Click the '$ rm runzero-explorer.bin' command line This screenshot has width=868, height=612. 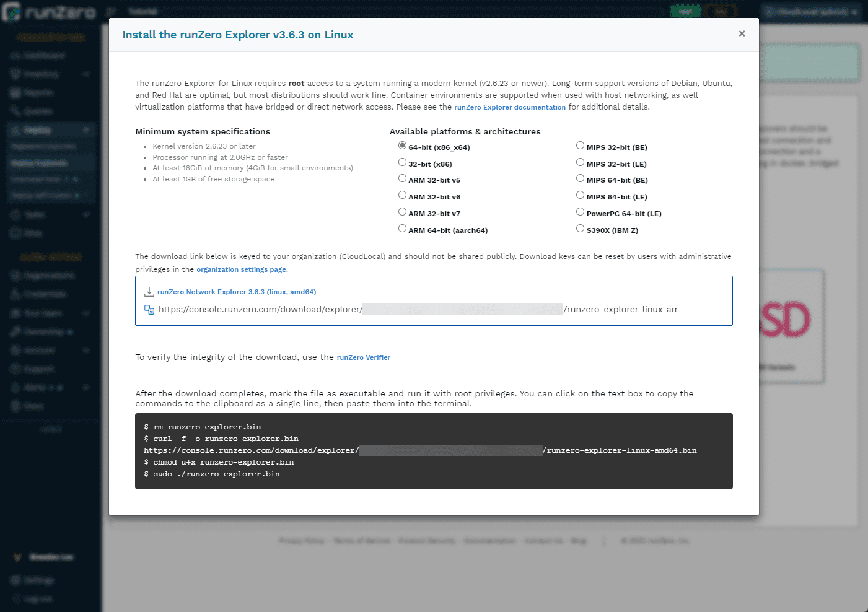tap(203, 427)
